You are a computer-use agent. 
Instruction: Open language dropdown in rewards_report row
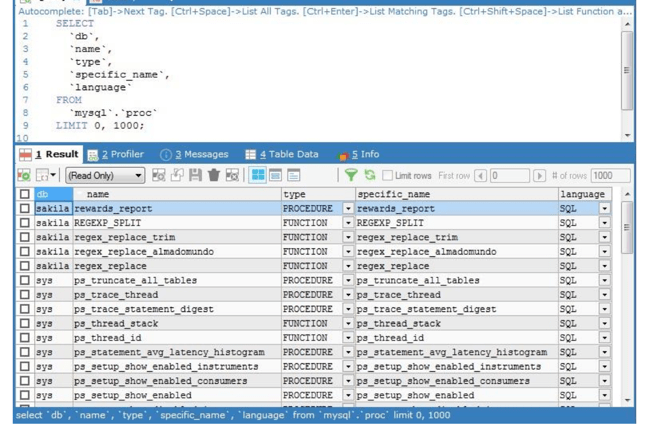pos(604,209)
